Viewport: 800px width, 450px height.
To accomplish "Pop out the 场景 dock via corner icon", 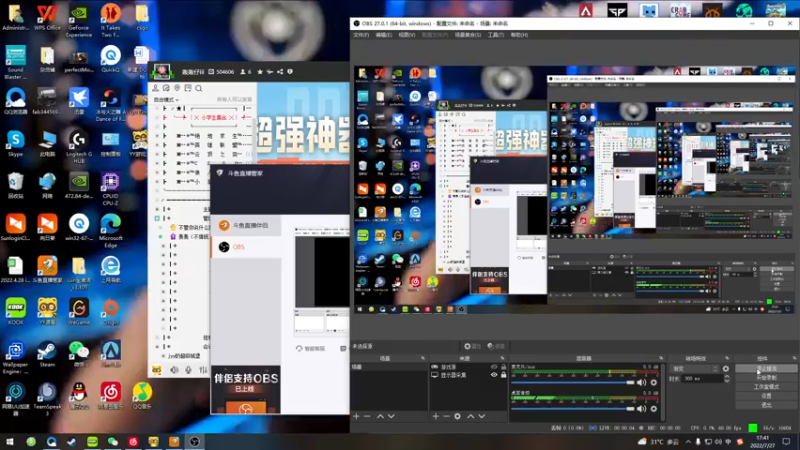I will [423, 358].
